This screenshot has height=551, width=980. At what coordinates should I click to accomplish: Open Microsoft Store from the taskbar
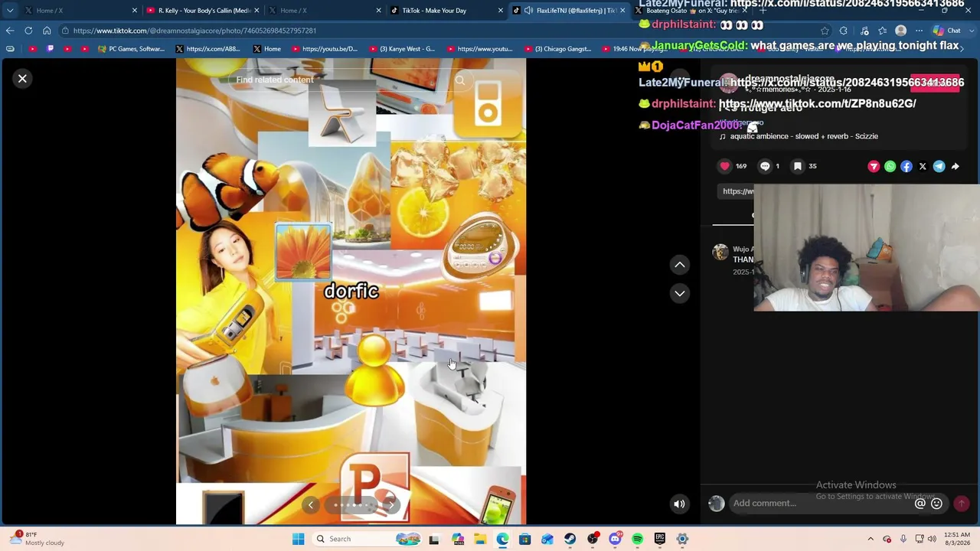(x=524, y=539)
